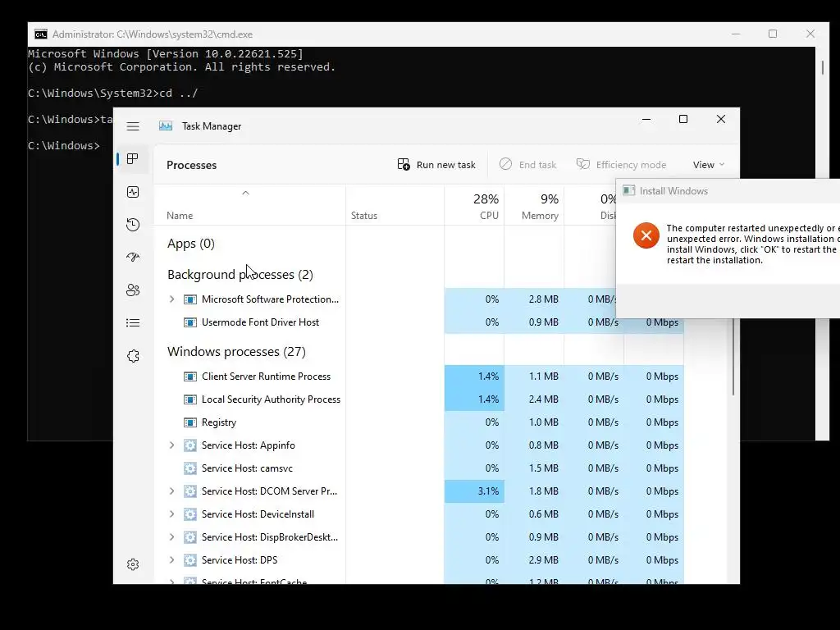Click the Service Host: DeviceInstall gear icon
Viewport: 840px width, 630px height.
click(190, 514)
